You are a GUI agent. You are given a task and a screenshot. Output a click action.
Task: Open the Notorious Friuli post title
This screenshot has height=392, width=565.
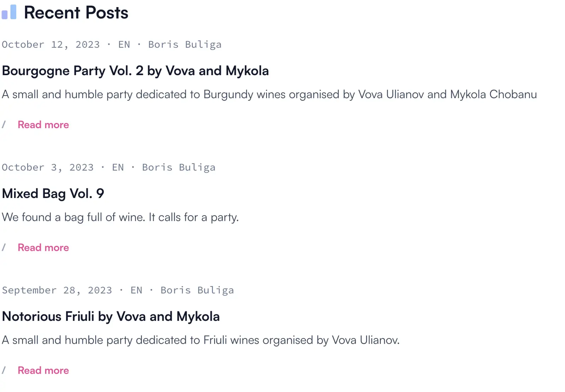[111, 316]
